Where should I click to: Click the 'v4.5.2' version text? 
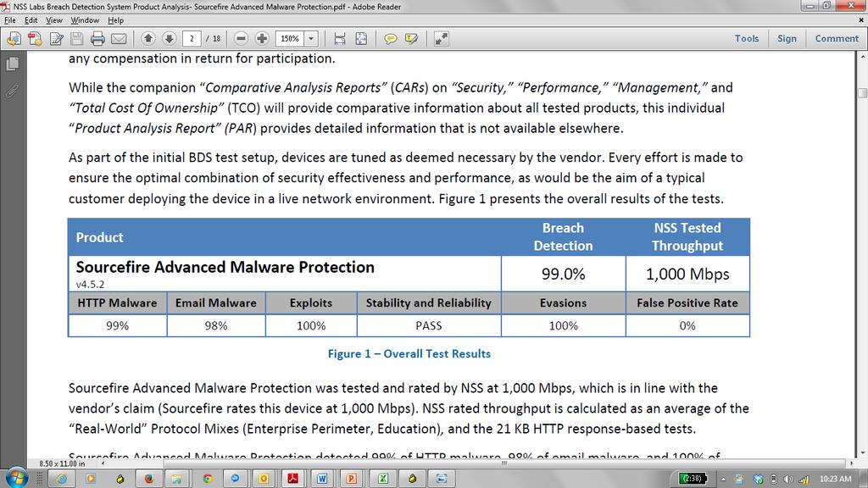pyautogui.click(x=90, y=285)
